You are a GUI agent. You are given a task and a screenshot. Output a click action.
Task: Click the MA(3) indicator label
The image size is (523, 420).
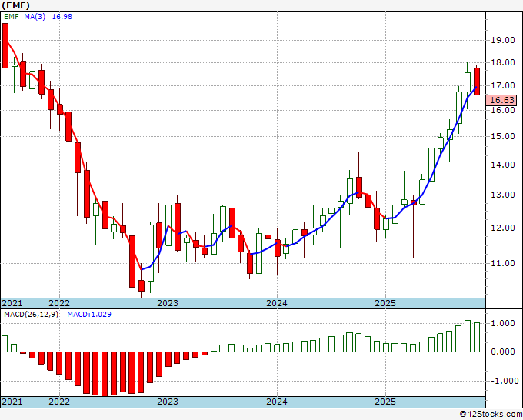(35, 17)
